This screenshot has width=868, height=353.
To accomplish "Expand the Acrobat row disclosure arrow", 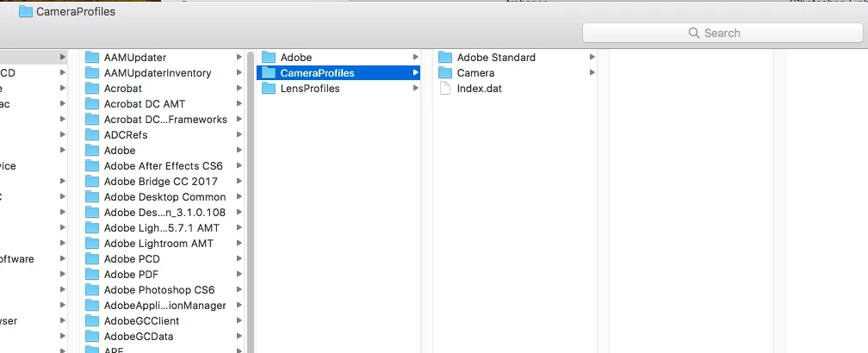I will coord(239,88).
